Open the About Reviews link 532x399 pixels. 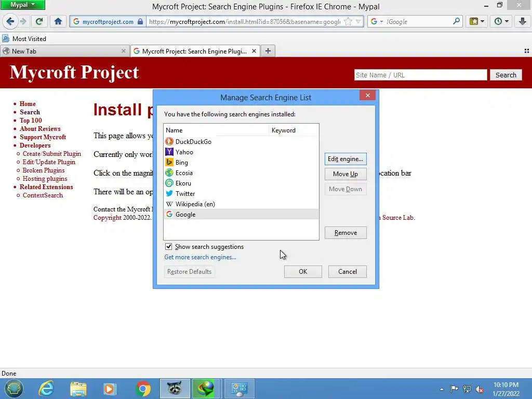[40, 129]
